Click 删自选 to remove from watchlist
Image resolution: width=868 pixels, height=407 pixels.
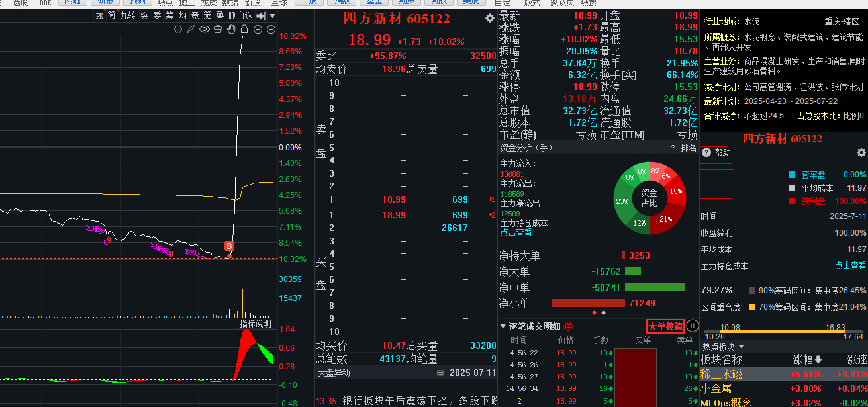tap(240, 15)
